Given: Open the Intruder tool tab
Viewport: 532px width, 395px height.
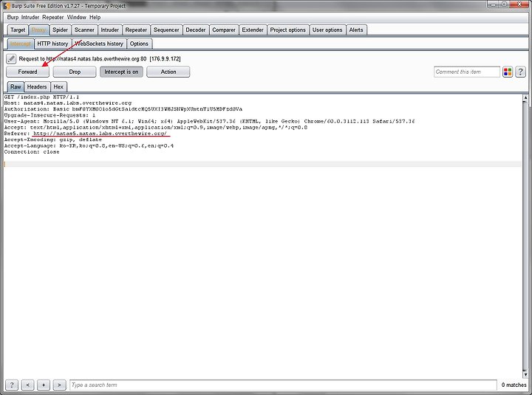Looking at the screenshot, I should (109, 30).
